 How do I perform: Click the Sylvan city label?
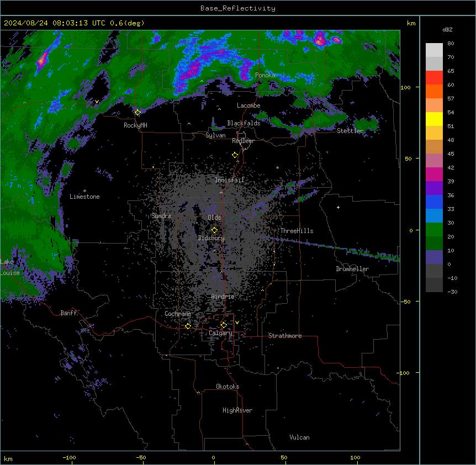pos(215,135)
